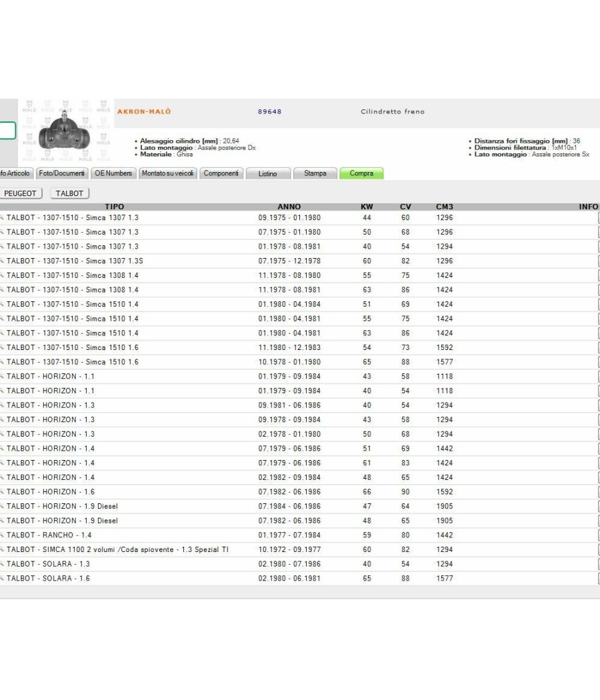Filter vehicles by TALBOT
Viewport: 600px width, 700px height.
coord(69,193)
